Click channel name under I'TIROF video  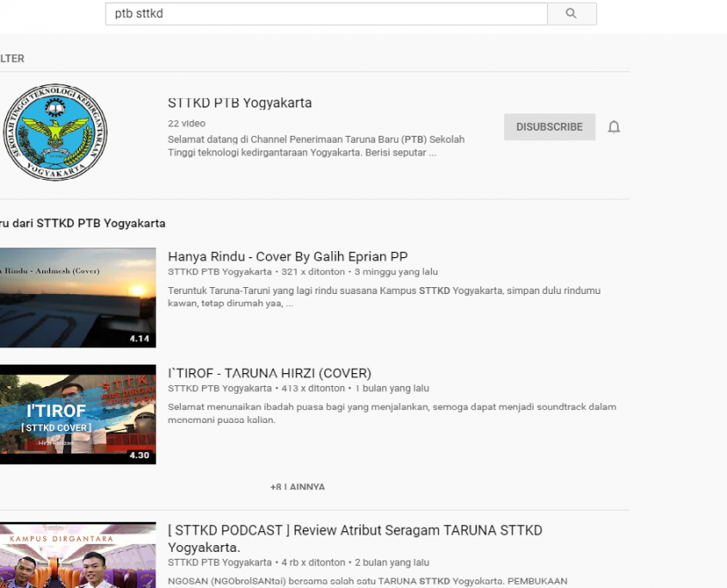pos(219,389)
